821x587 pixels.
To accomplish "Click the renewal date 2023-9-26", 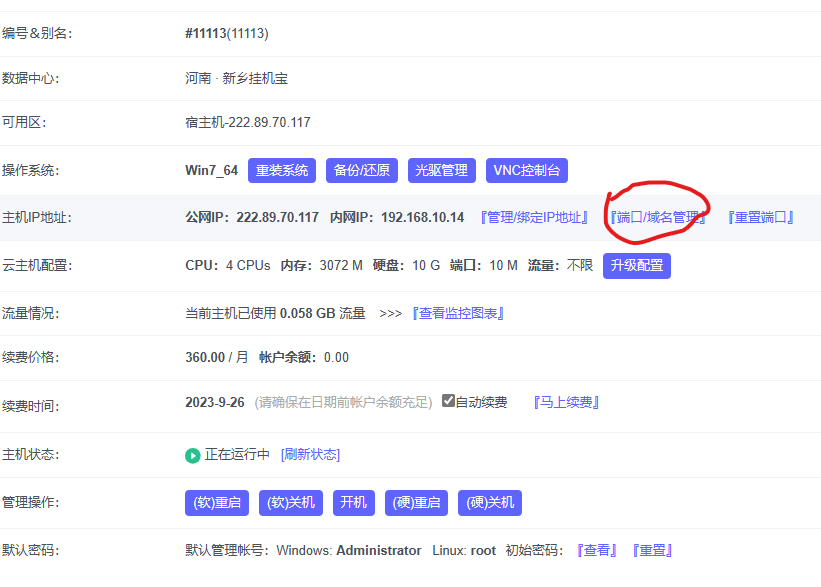I will [215, 402].
